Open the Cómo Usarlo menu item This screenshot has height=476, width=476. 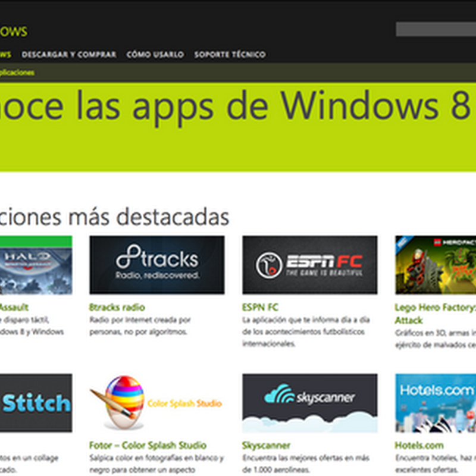click(x=155, y=54)
